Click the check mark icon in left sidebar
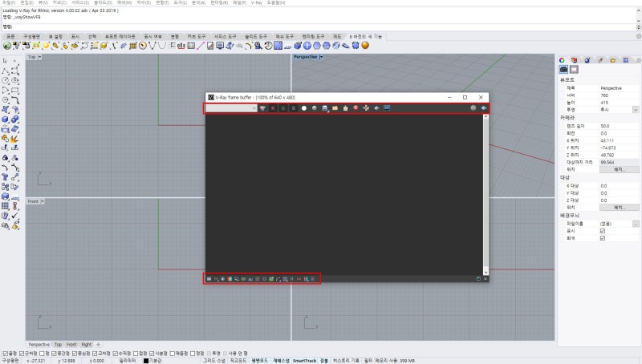 [x=14, y=215]
